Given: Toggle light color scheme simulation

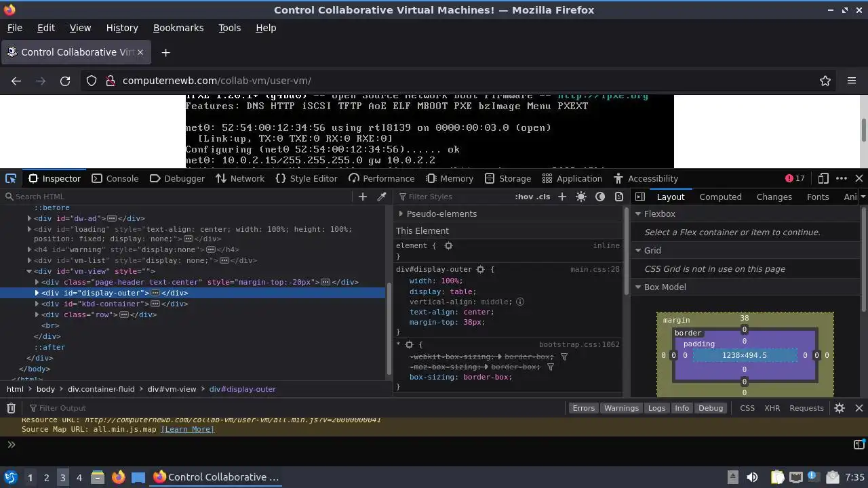Looking at the screenshot, I should coord(581,197).
